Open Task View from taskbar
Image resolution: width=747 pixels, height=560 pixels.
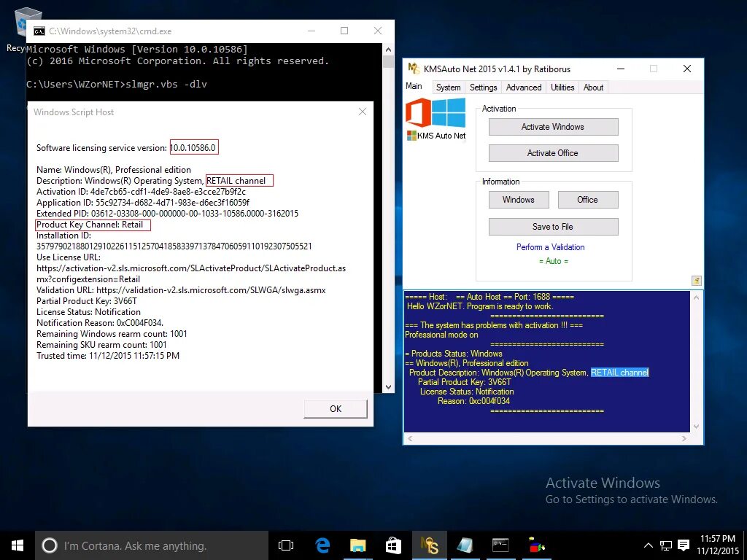click(286, 545)
